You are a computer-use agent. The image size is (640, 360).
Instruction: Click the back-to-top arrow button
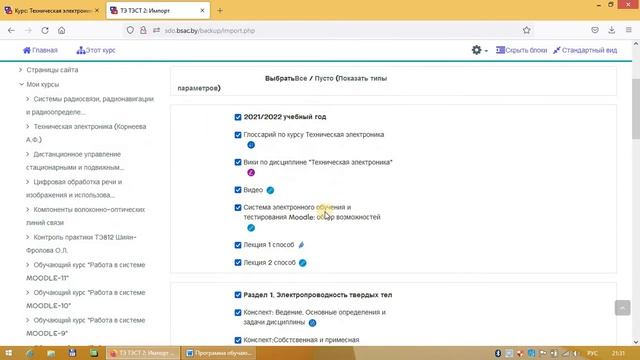(622, 308)
